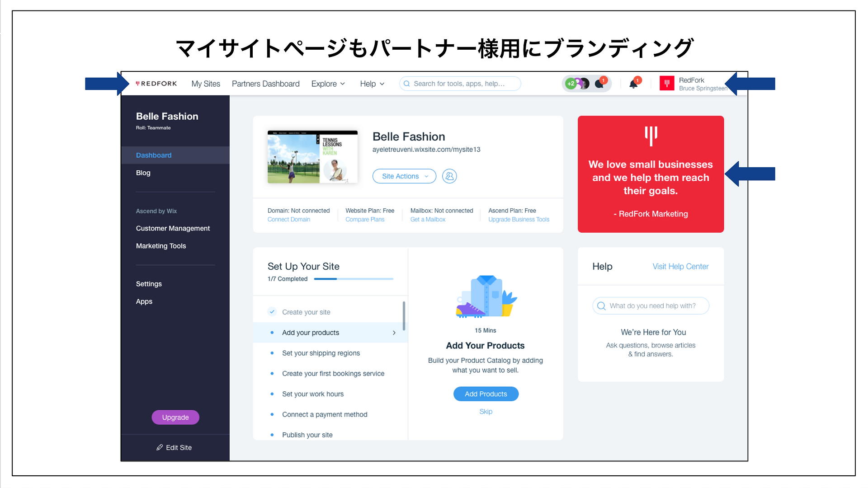This screenshot has width=868, height=488.
Task: Click the Ascend Plan: Free status
Action: coord(512,211)
